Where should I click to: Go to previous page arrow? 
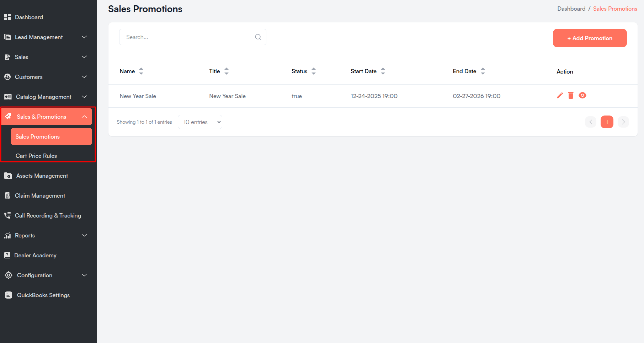click(591, 122)
